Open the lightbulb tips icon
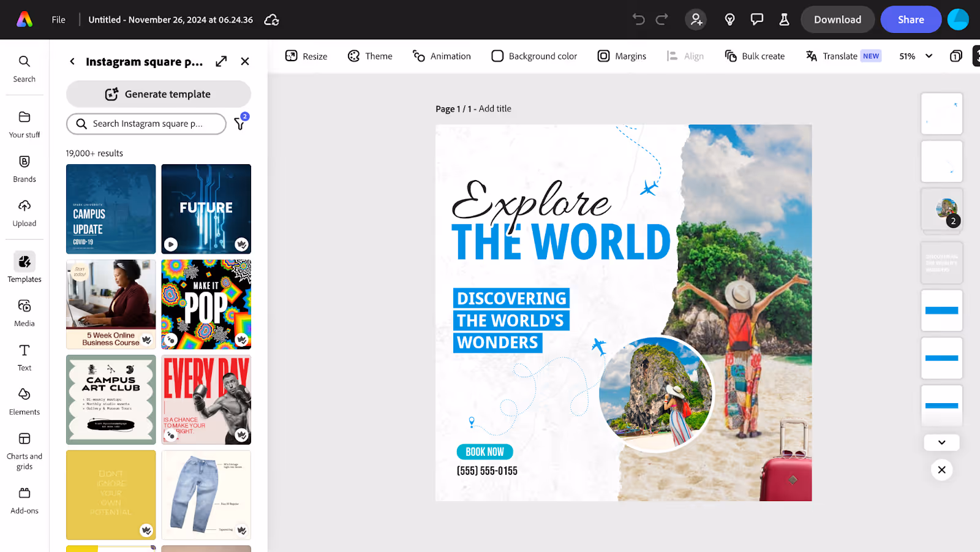The height and width of the screenshot is (552, 980). (x=729, y=20)
